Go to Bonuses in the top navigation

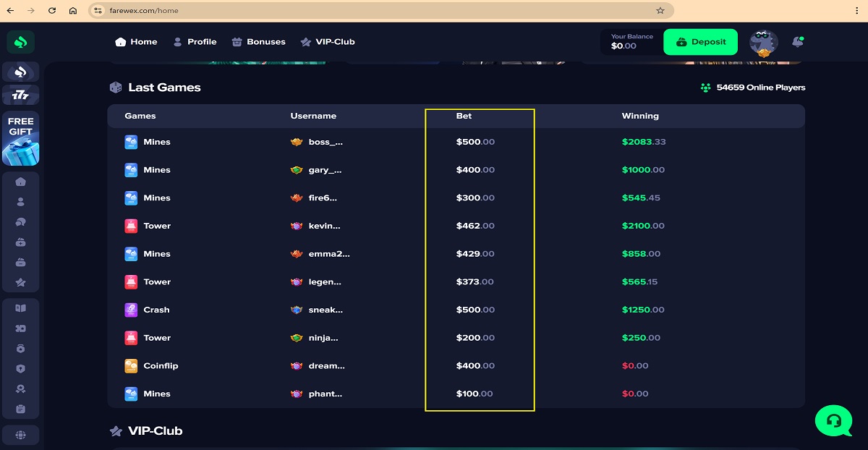(x=258, y=42)
